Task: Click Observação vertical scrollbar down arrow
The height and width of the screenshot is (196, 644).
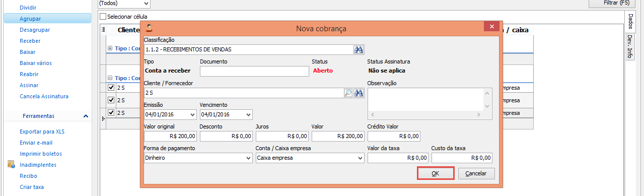Action: 487,106
